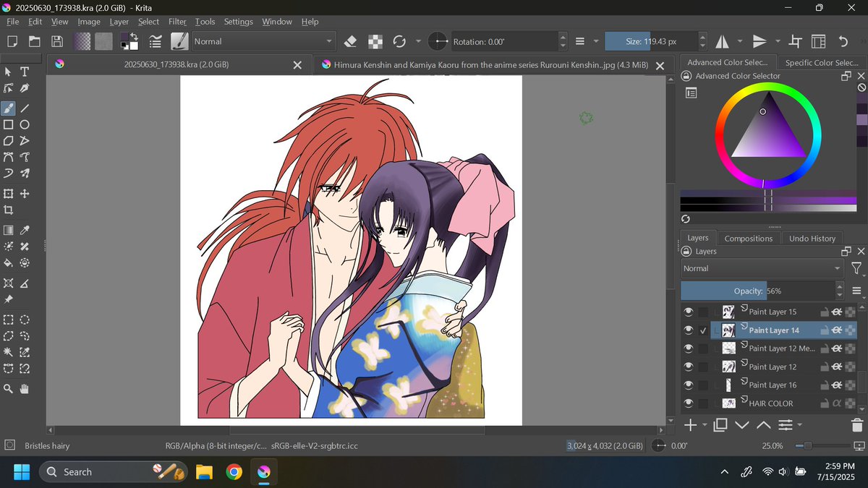Image resolution: width=868 pixels, height=488 pixels.
Task: Expand add layer type dropdown arrow
Action: pyautogui.click(x=705, y=425)
